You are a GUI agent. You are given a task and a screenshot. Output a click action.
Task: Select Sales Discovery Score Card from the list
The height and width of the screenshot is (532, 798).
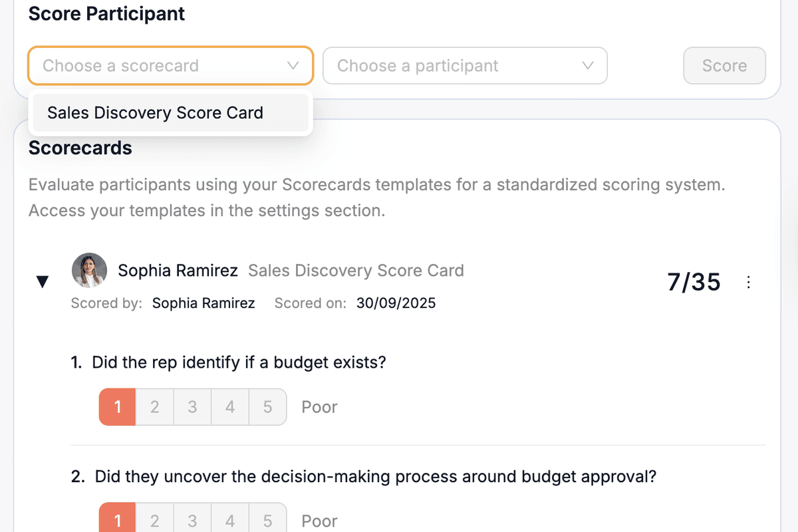155,113
